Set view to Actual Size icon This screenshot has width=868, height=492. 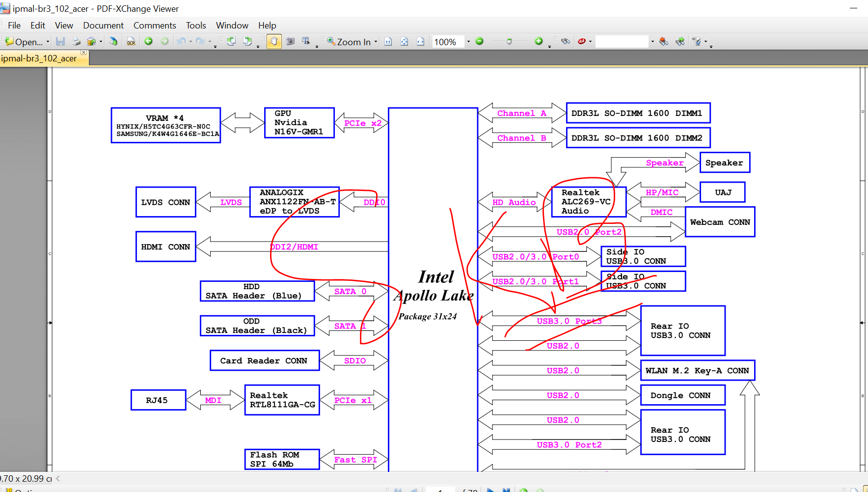(x=388, y=42)
